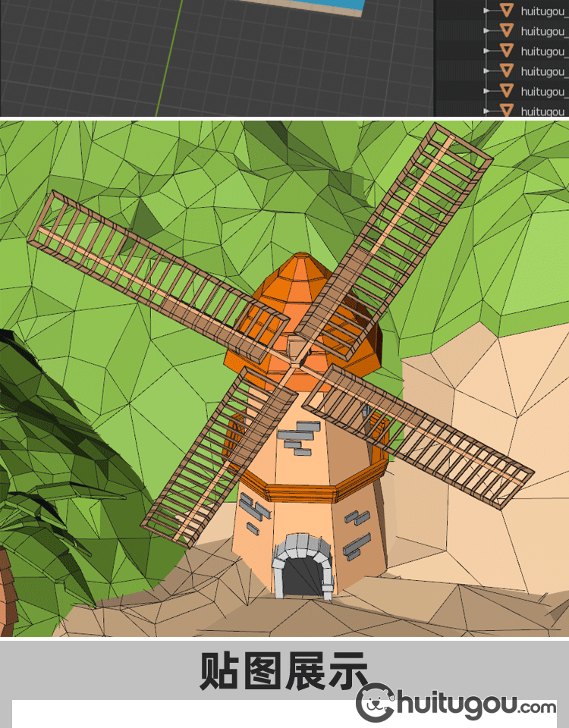Click the windmill wireframe preview image
The height and width of the screenshot is (728, 569).
284,379
